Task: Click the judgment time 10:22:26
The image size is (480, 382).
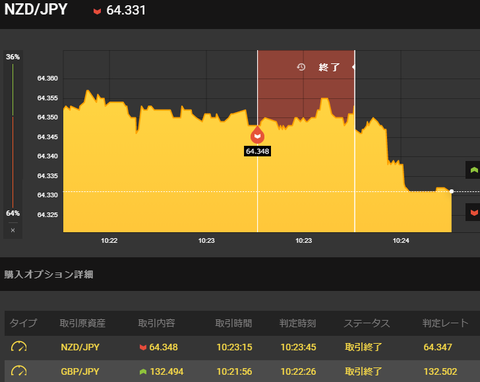Action: (x=298, y=372)
